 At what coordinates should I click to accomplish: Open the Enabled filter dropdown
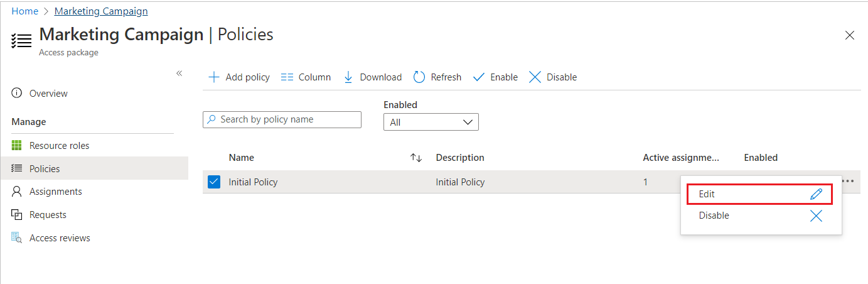(431, 122)
